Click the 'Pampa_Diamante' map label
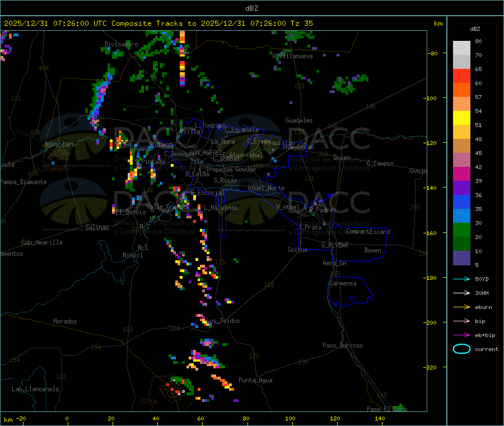The width and height of the screenshot is (504, 426). [24, 182]
